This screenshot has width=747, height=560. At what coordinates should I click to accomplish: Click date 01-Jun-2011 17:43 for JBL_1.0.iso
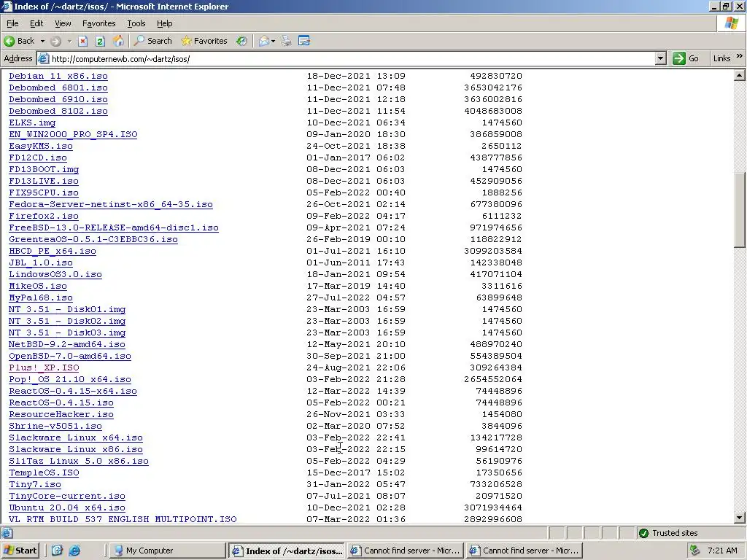pos(356,262)
